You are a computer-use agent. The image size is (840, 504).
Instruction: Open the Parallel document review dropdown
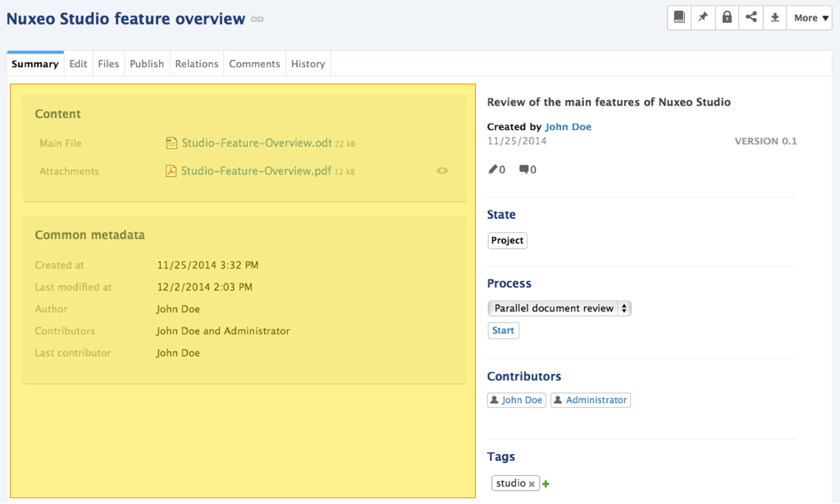click(x=559, y=308)
